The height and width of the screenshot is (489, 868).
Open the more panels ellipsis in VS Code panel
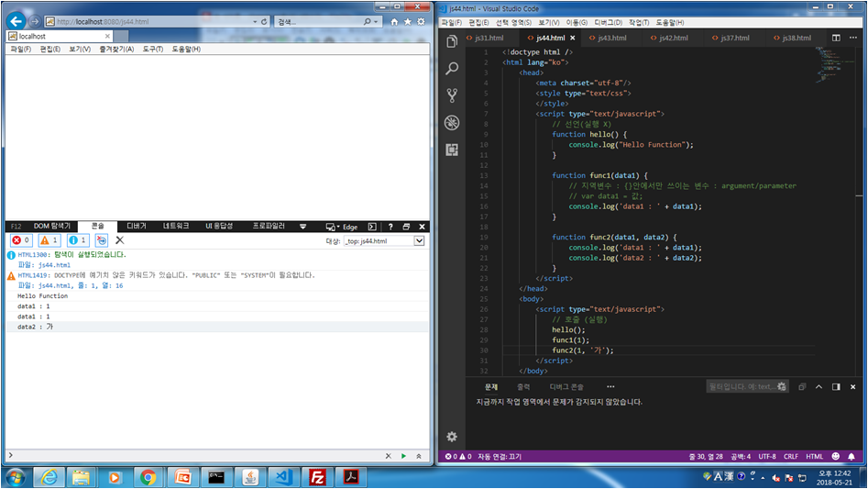click(610, 386)
